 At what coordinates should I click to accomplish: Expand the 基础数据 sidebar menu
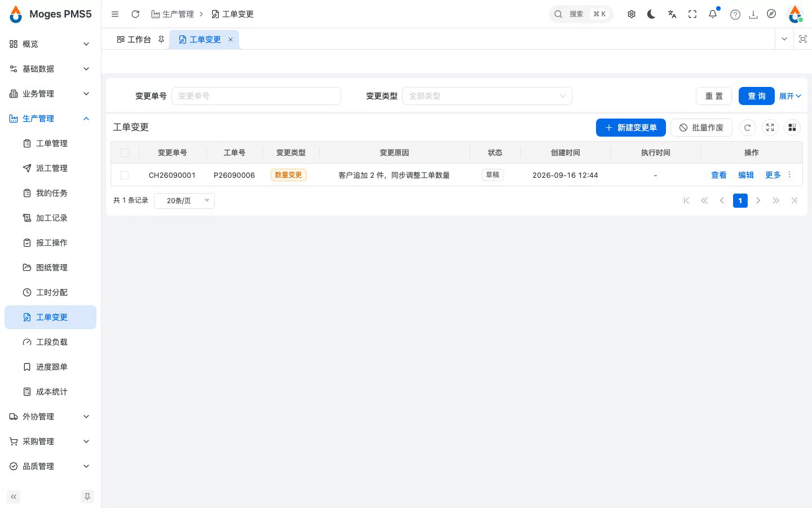tap(50, 69)
